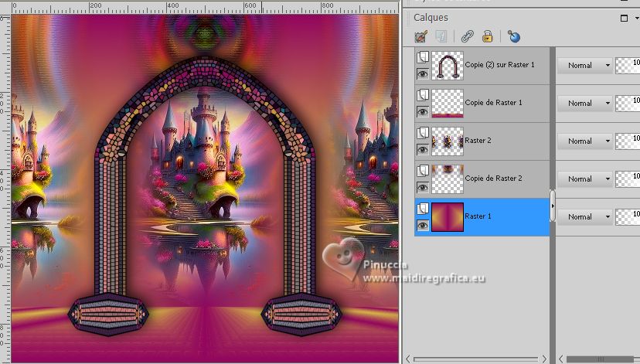Hide the Copie de Raster 2 layer
The width and height of the screenshot is (640, 364).
(423, 188)
